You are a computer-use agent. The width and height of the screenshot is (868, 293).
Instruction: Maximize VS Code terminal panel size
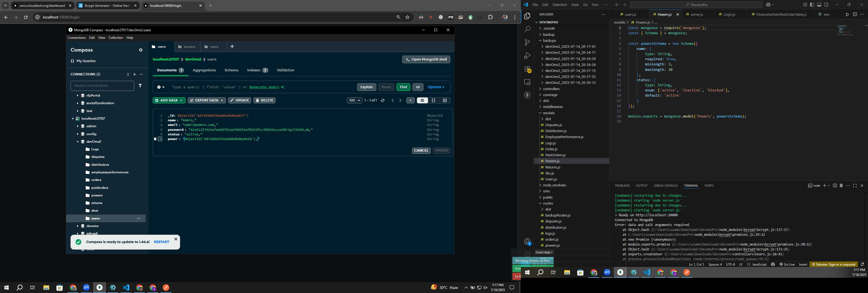(855, 186)
